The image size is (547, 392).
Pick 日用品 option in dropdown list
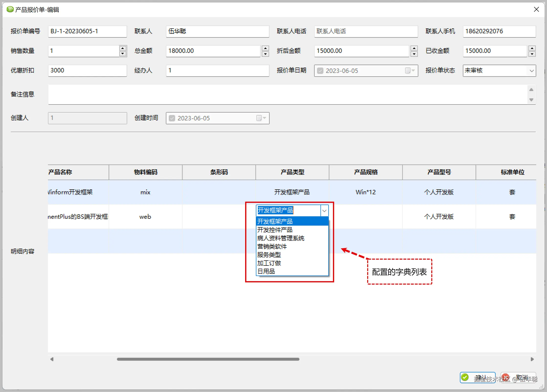pos(266,271)
